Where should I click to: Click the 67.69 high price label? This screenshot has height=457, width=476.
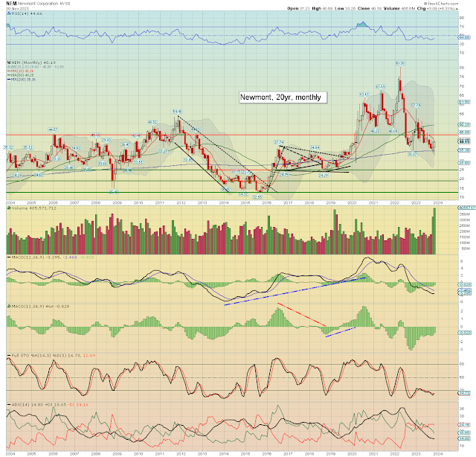pos(381,86)
